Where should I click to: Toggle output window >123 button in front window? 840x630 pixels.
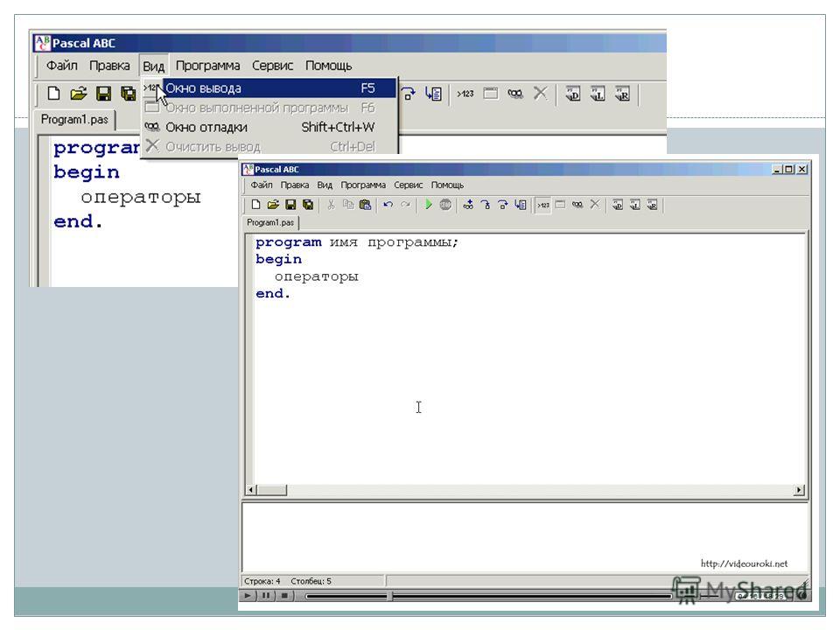(x=543, y=205)
